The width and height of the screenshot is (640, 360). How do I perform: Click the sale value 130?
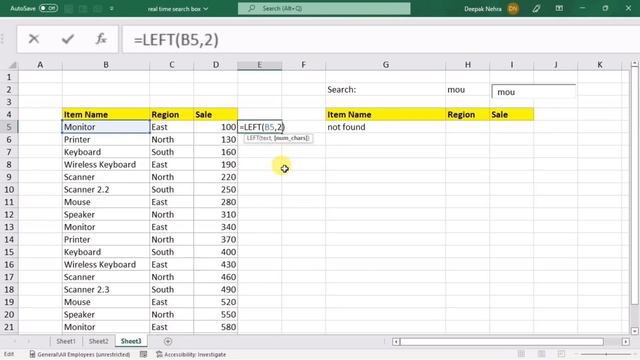coord(216,140)
